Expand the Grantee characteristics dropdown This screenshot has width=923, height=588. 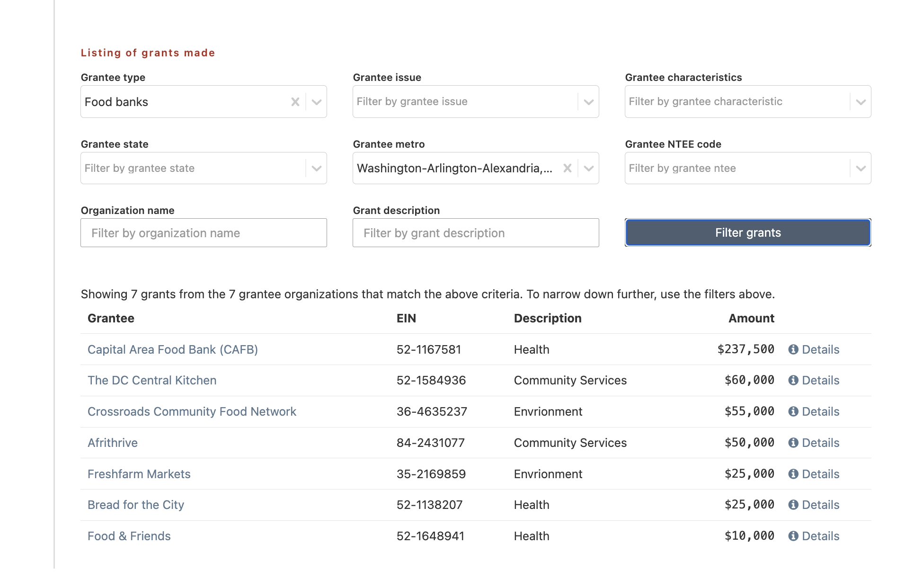[x=861, y=102]
